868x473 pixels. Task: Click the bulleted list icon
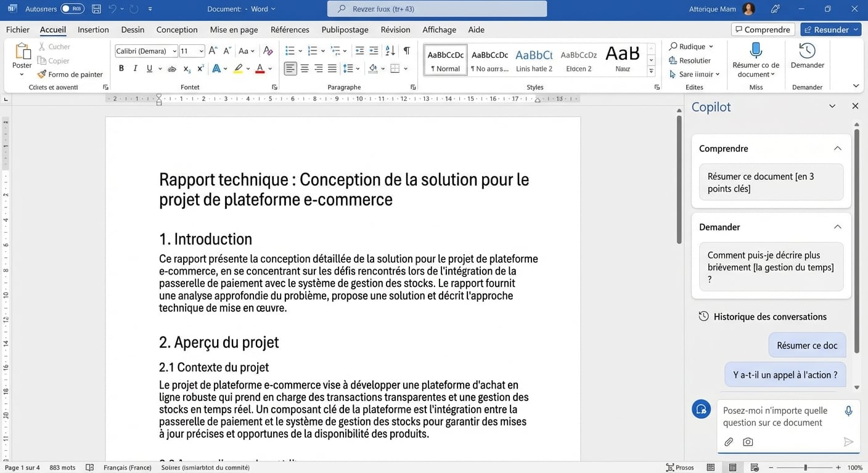click(290, 51)
